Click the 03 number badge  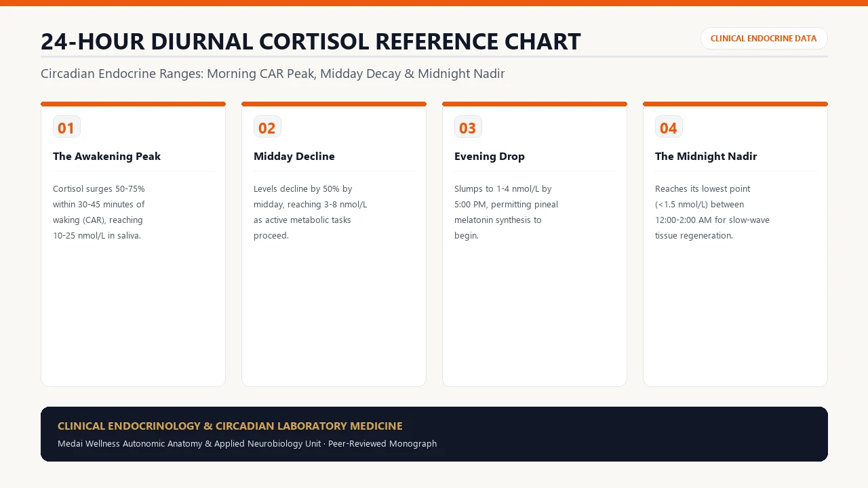tap(468, 127)
